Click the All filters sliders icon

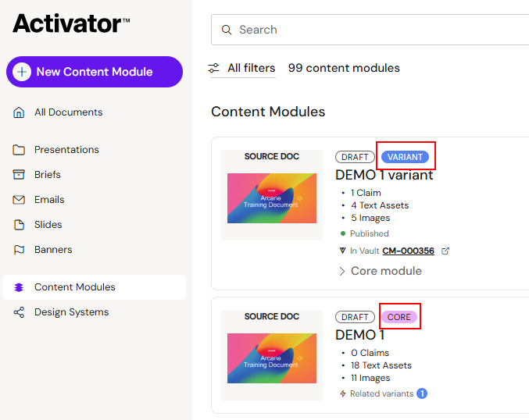coord(213,68)
